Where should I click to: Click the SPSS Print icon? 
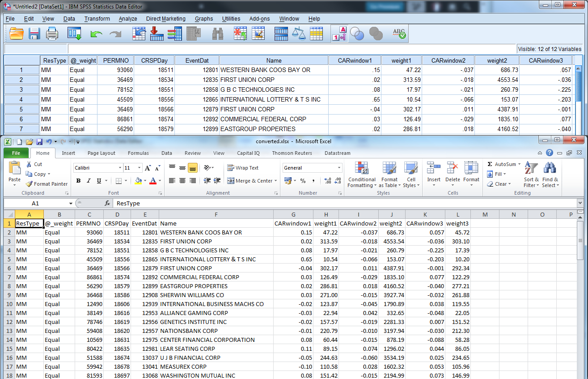(x=52, y=34)
